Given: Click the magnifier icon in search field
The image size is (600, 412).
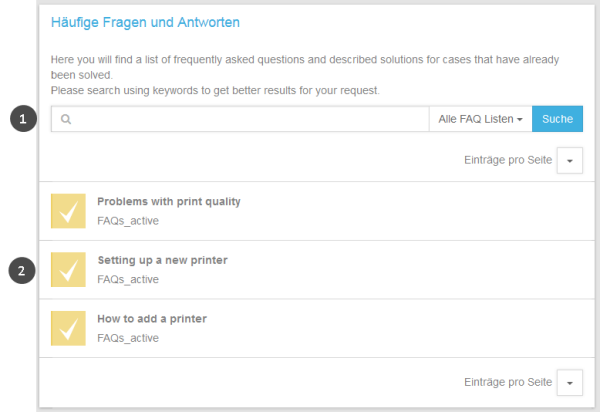Looking at the screenshot, I should point(66,119).
